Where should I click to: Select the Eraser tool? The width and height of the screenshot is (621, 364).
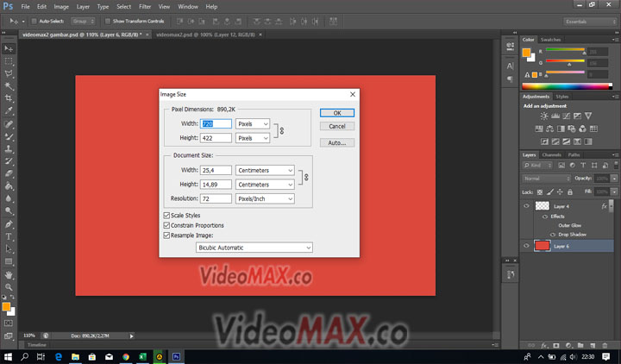(9, 173)
